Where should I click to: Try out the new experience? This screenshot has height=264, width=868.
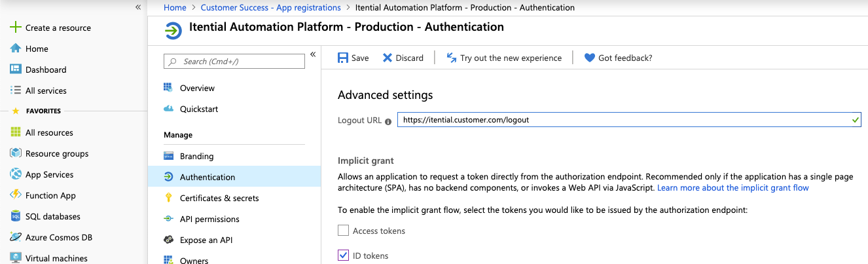point(503,58)
